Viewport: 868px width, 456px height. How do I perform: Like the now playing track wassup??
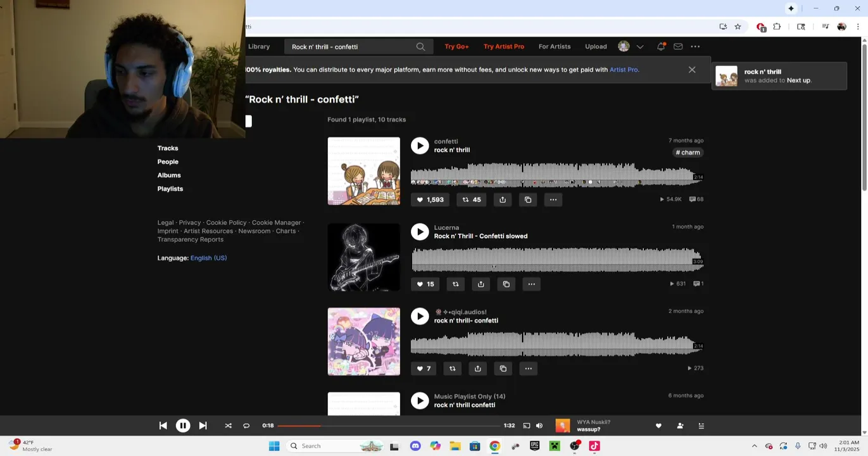click(x=658, y=426)
